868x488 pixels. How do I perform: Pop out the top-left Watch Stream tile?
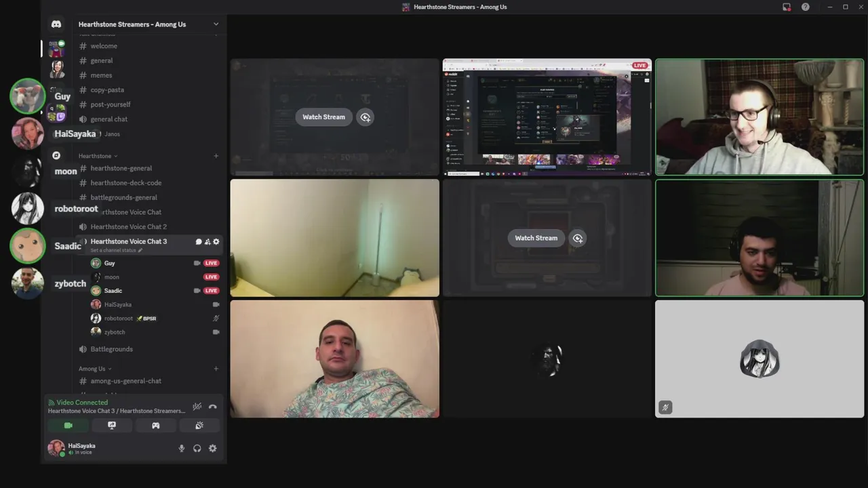pyautogui.click(x=365, y=117)
